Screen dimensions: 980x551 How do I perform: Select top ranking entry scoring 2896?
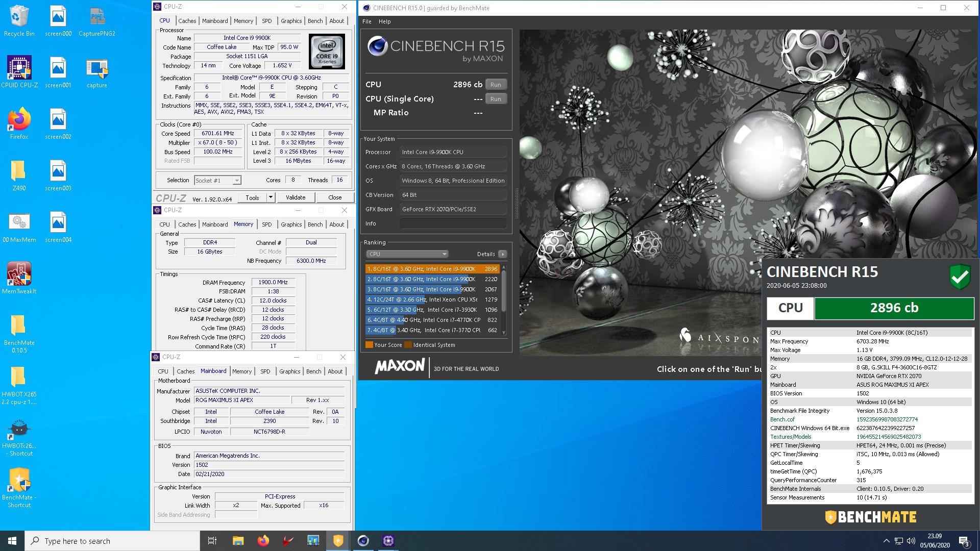coord(432,269)
